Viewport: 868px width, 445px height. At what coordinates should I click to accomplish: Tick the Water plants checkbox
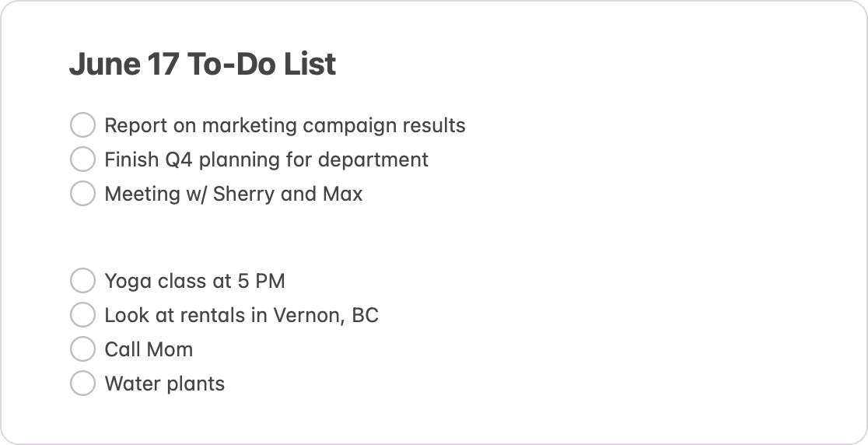[82, 384]
